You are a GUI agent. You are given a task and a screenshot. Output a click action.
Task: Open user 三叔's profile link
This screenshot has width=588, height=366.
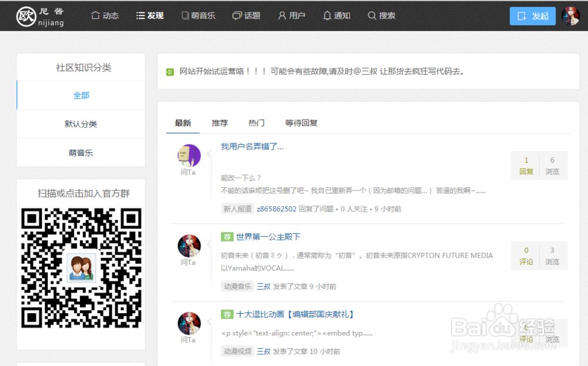263,286
